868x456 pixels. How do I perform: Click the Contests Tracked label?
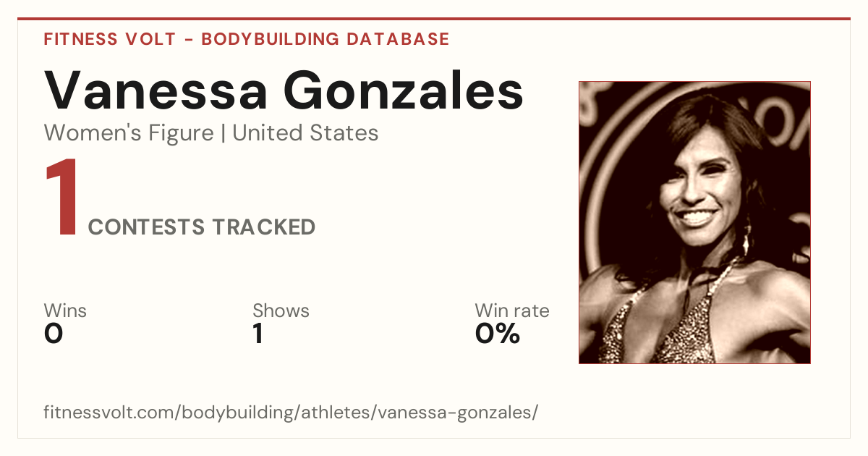pos(201,227)
